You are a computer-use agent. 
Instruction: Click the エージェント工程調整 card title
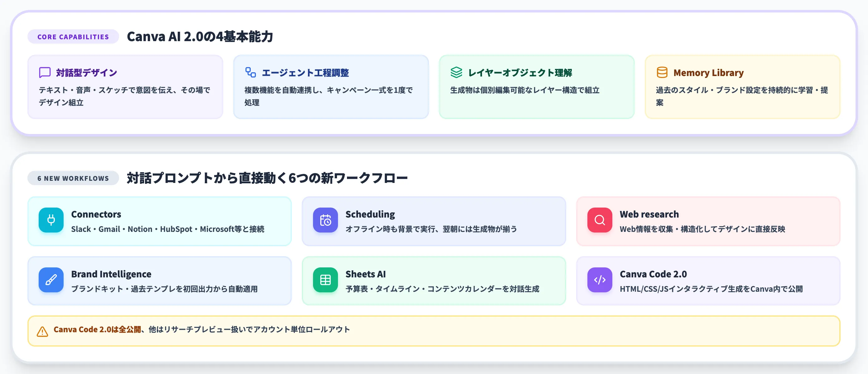[305, 73]
